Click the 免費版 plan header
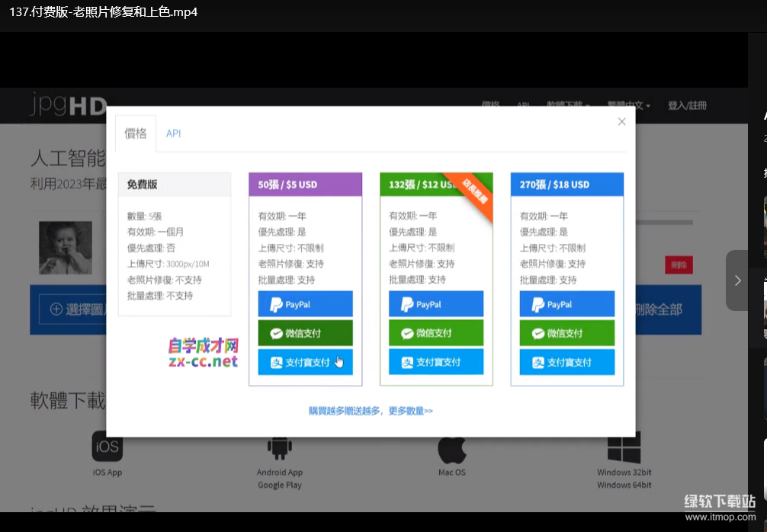The height and width of the screenshot is (532, 767). tap(174, 184)
